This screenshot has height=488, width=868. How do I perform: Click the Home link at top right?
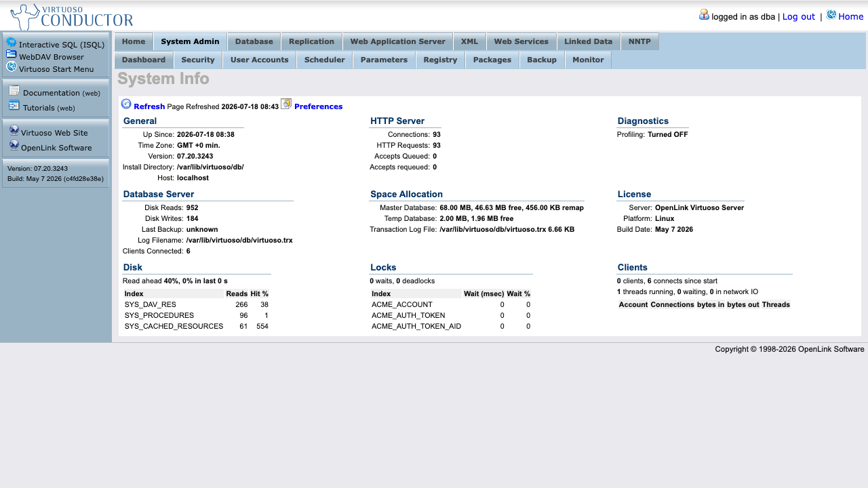[x=851, y=16]
